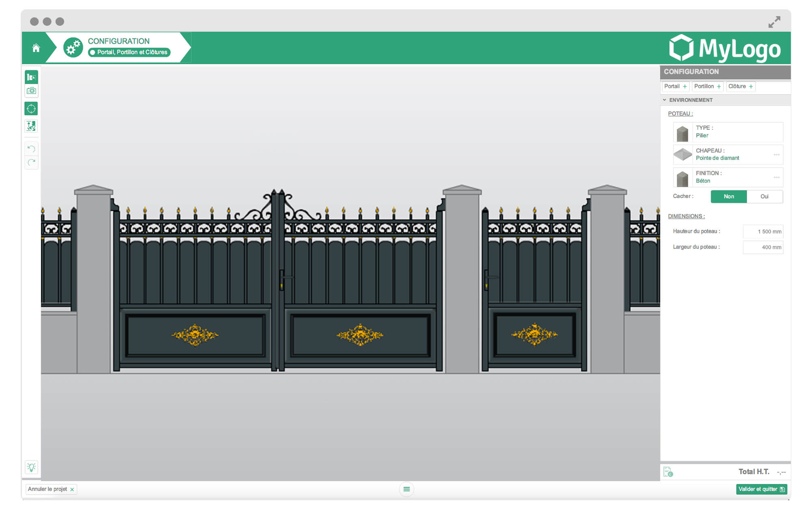The width and height of the screenshot is (812, 527).
Task: Select the gate selection mode icon
Action: tap(31, 77)
